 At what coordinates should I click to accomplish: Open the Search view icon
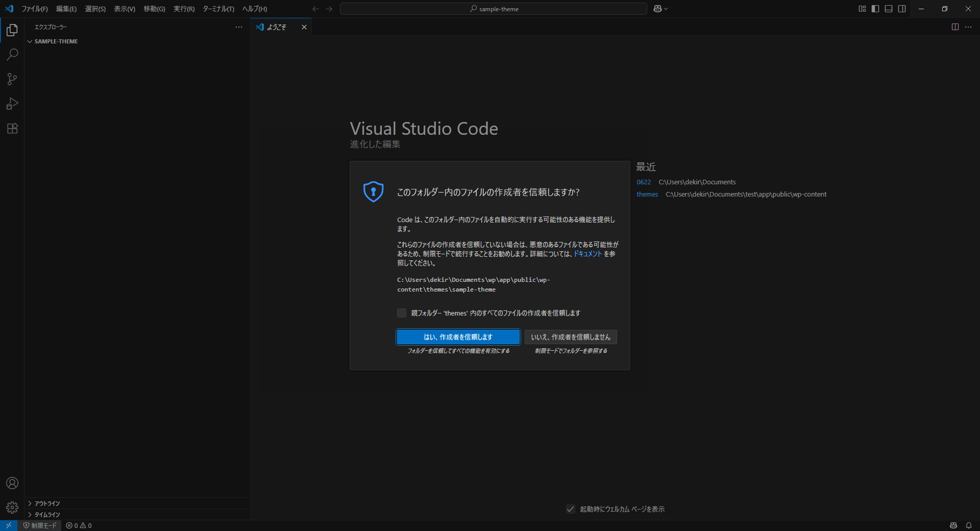[x=12, y=55]
